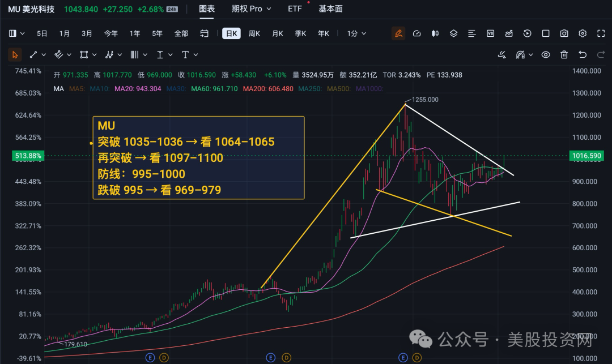
Task: Select the orange drawing pen tool icon
Action: tap(398, 33)
